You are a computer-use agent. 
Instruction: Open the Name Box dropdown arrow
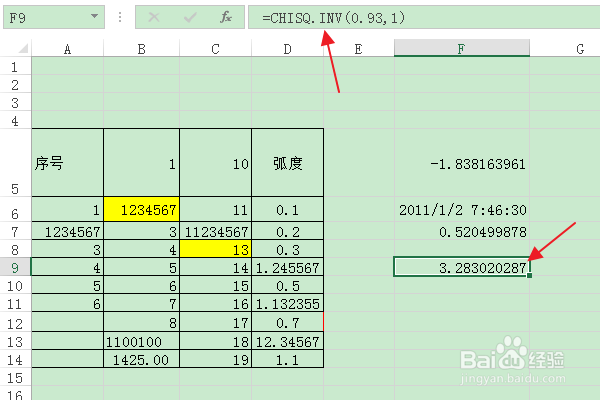94,16
